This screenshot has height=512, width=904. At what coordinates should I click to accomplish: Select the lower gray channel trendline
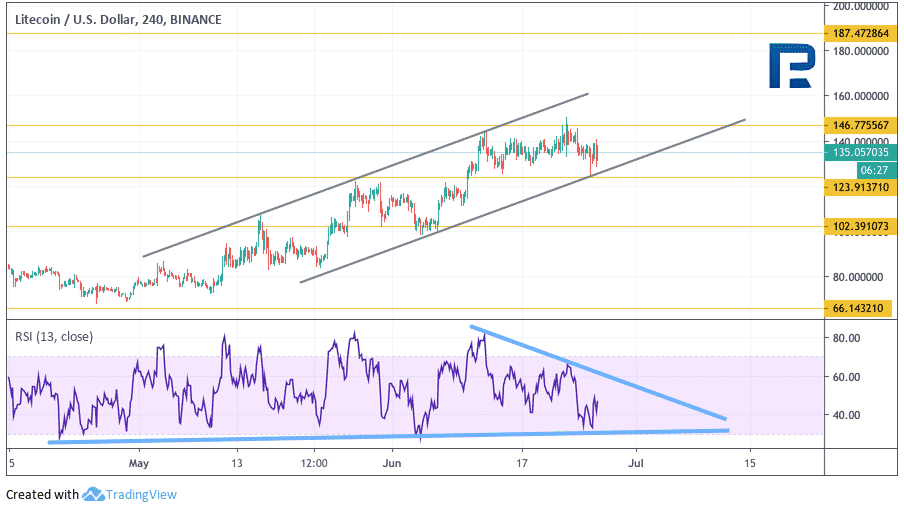[x=522, y=201]
